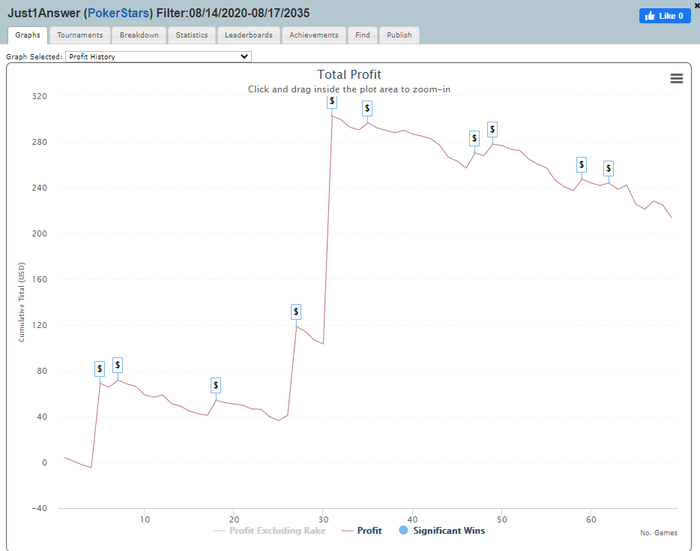The width and height of the screenshot is (700, 551).
Task: Switch to the Tournaments tab
Action: (80, 35)
